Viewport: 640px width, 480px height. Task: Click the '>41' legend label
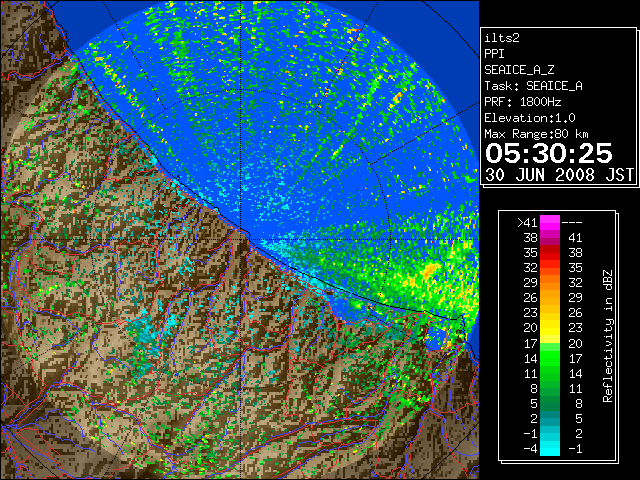(x=527, y=223)
